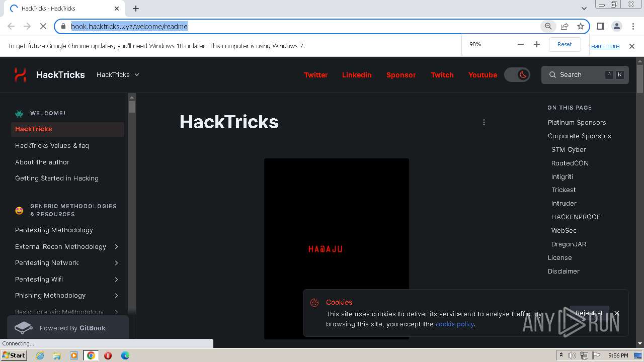The height and width of the screenshot is (362, 644).
Task: Open Chrome three-dot menu
Action: 632,26
